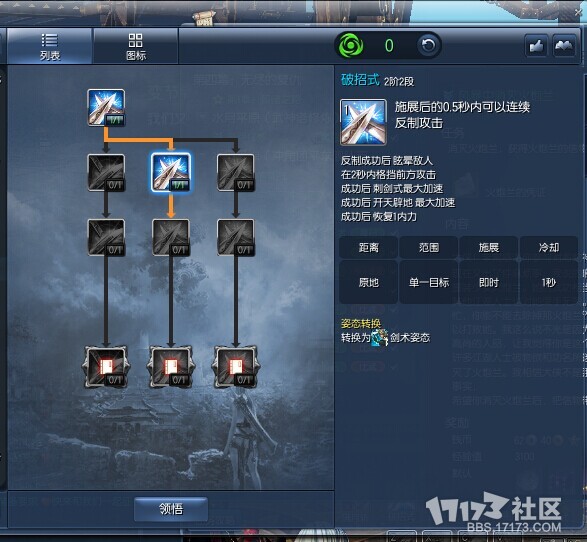587x542 pixels.
Task: Select third-tier left locked skill node
Action: tap(106, 237)
